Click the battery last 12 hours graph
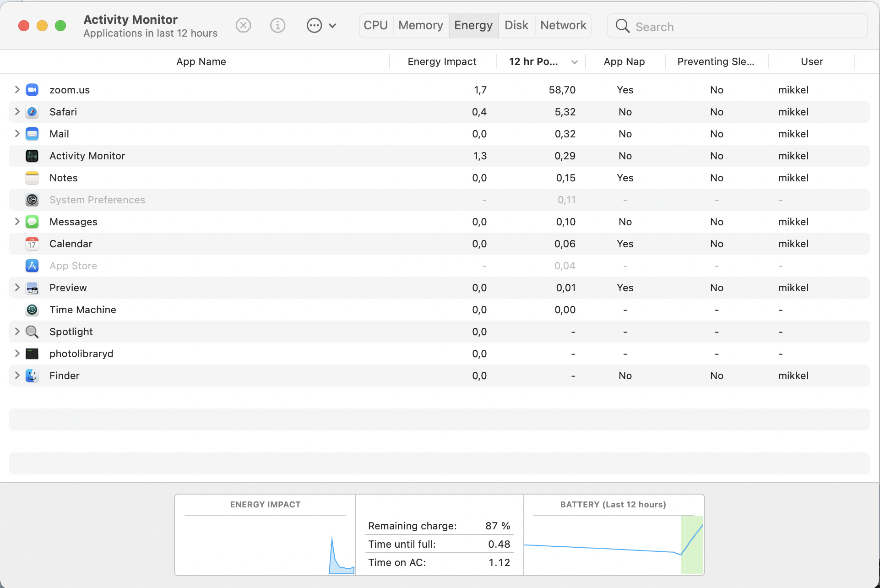The image size is (880, 588). point(613,544)
